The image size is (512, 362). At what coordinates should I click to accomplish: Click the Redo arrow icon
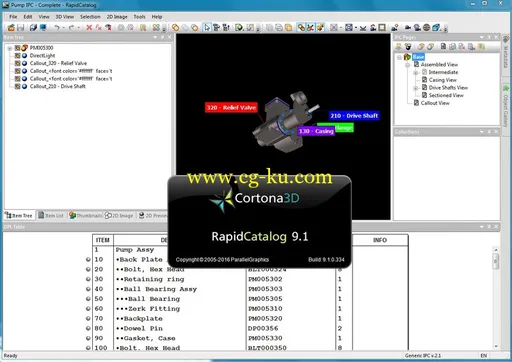[71, 28]
